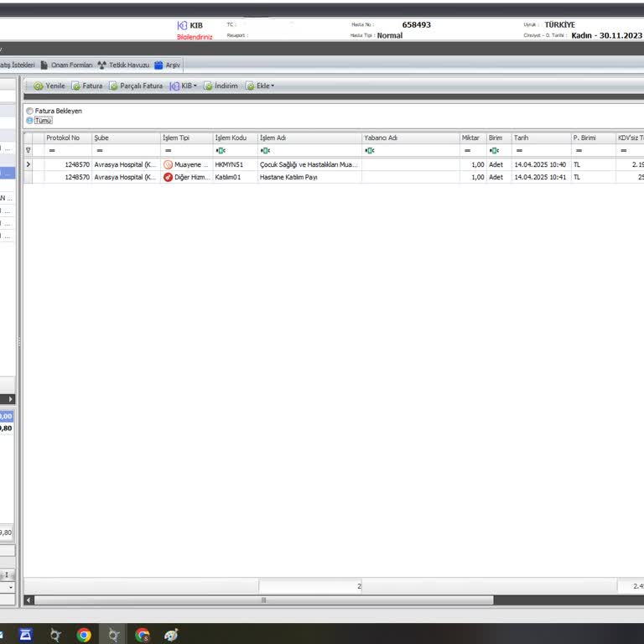Expand the KIB toolbar dropdown
The width and height of the screenshot is (644, 644).
184,86
